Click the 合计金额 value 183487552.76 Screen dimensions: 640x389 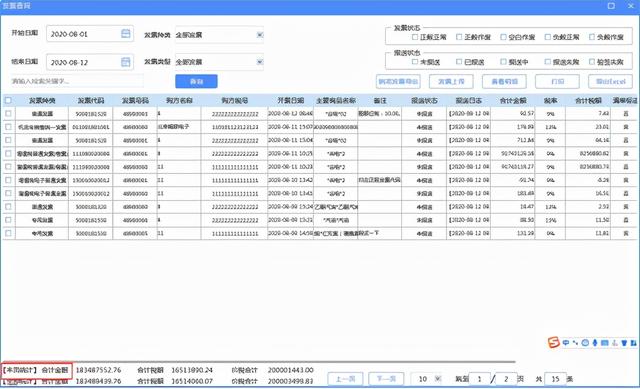(x=98, y=370)
